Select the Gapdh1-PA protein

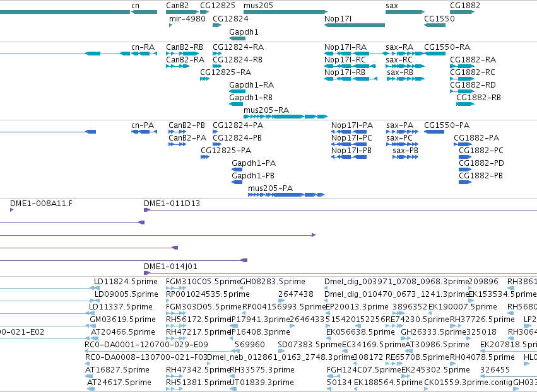point(237,170)
